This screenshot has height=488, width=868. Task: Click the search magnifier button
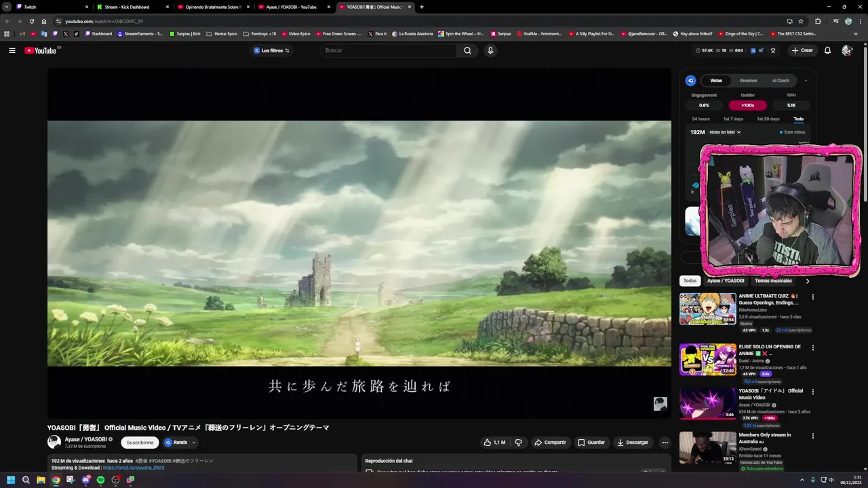pyautogui.click(x=467, y=50)
